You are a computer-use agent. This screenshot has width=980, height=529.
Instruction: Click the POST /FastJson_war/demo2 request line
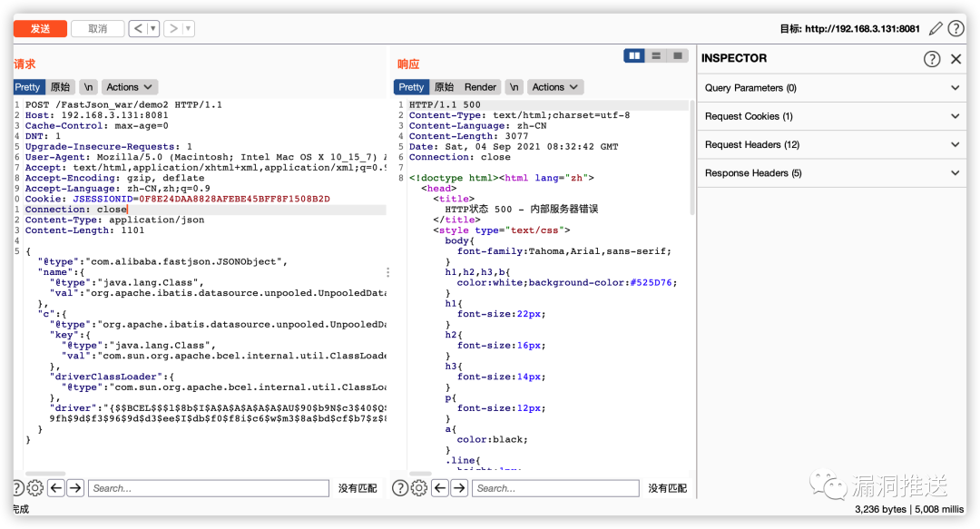[x=123, y=104]
